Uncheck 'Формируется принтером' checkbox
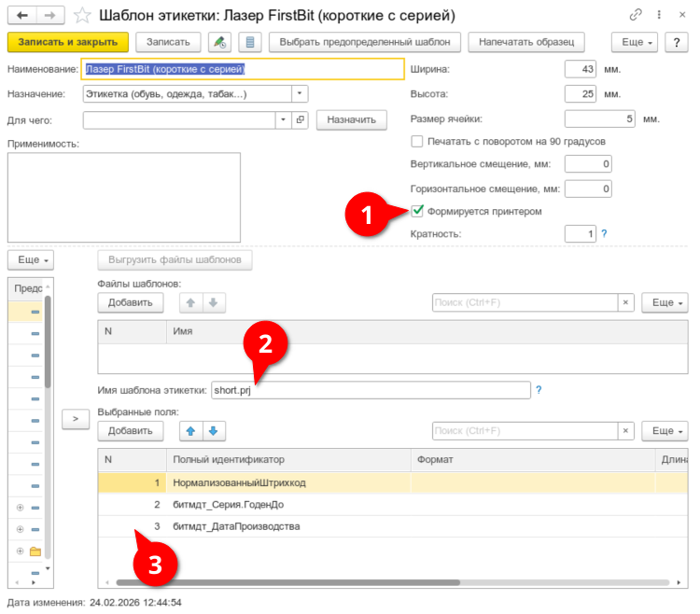 pyautogui.click(x=417, y=211)
